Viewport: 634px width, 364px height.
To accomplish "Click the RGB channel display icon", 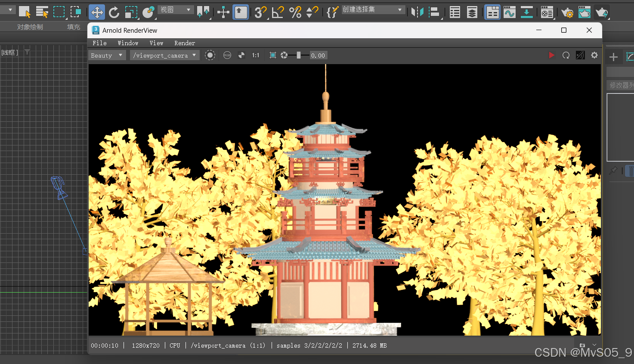I will tap(227, 55).
